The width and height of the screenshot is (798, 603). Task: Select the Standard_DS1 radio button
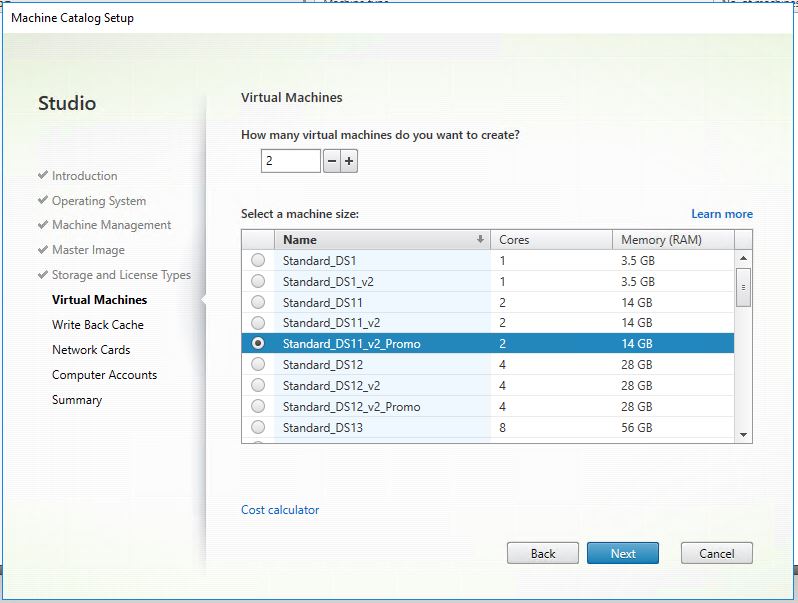pyautogui.click(x=258, y=260)
